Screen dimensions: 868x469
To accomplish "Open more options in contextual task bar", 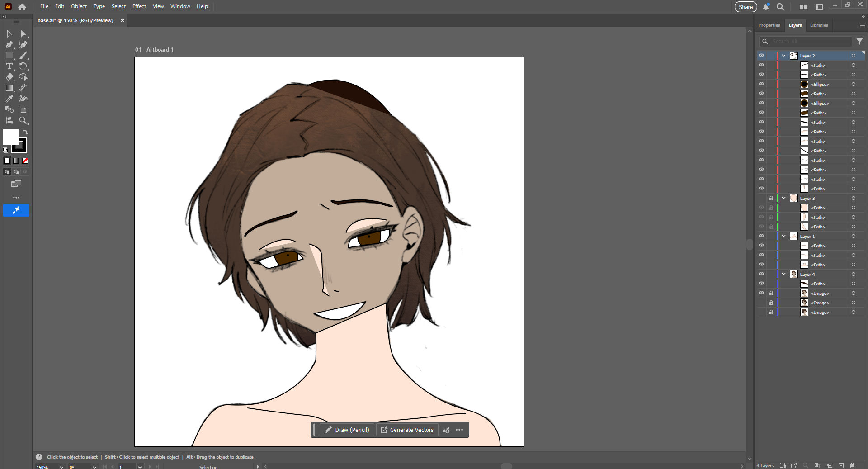I will (459, 430).
